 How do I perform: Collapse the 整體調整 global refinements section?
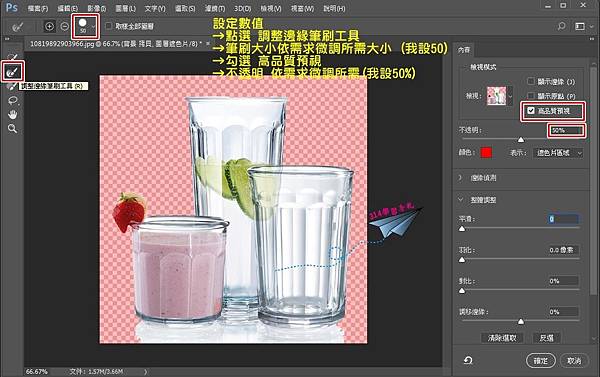click(x=460, y=200)
